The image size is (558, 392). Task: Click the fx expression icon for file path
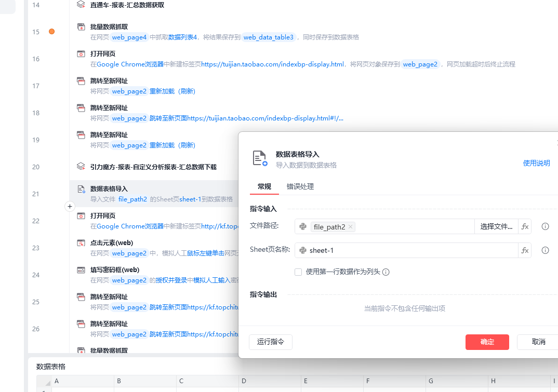(x=525, y=226)
